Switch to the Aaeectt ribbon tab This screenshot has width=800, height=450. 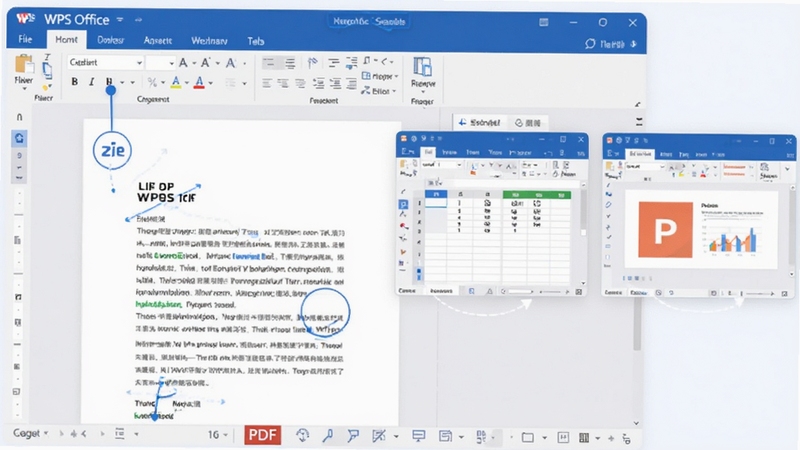[x=158, y=40]
